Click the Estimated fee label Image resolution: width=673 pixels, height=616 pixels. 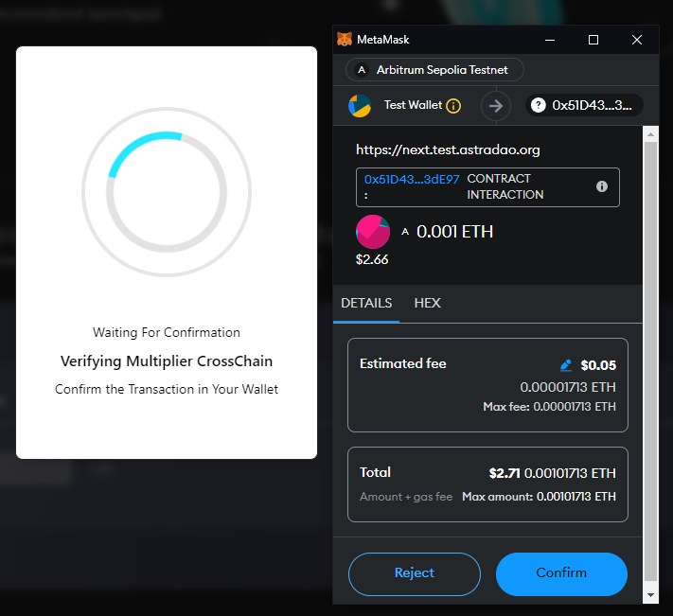[x=403, y=363]
